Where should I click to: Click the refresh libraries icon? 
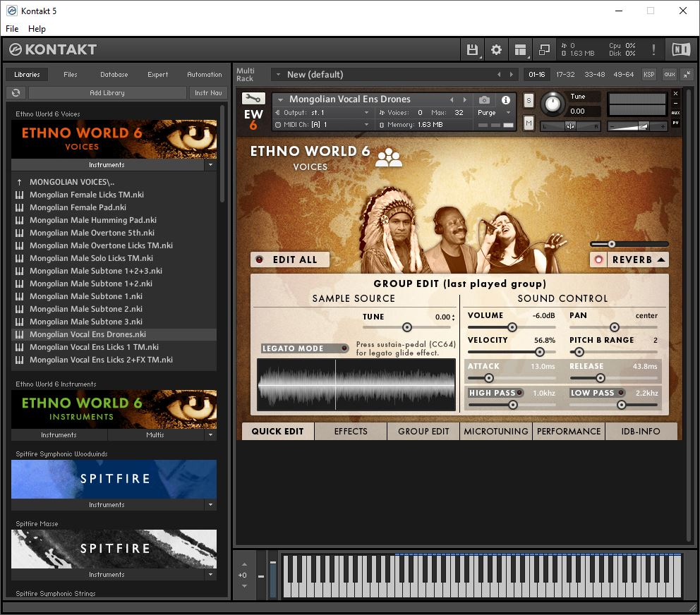pyautogui.click(x=16, y=92)
